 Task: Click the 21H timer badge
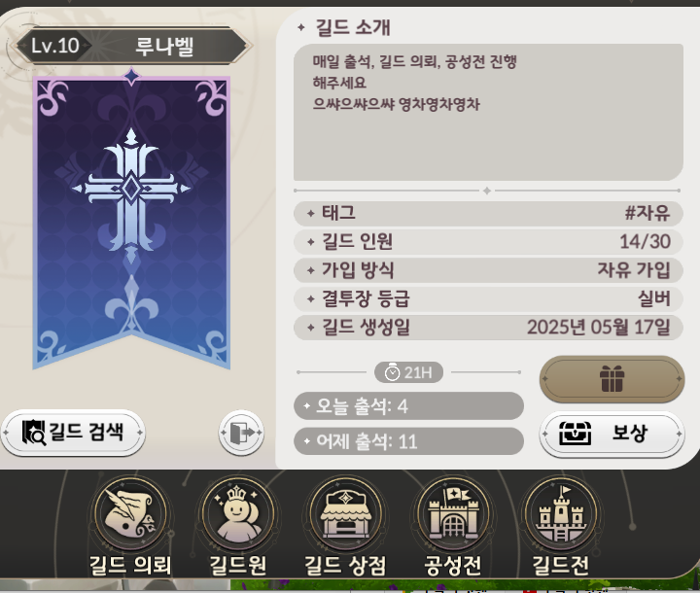coord(408,372)
